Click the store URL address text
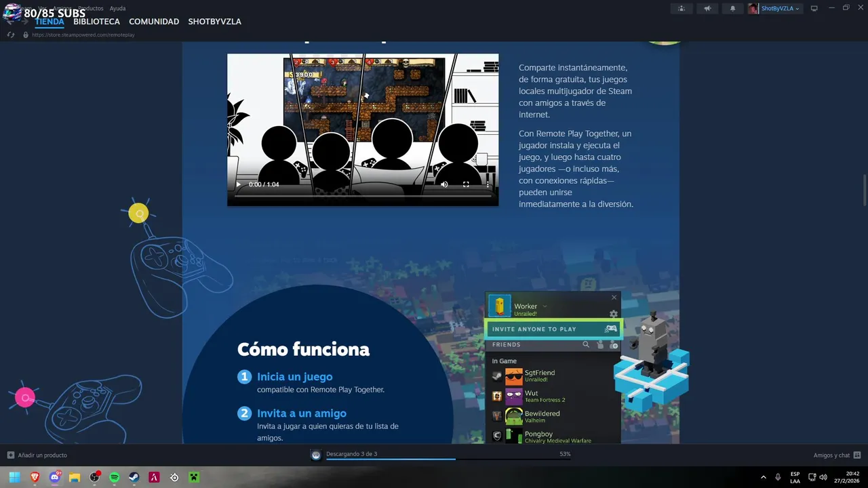 tap(83, 35)
